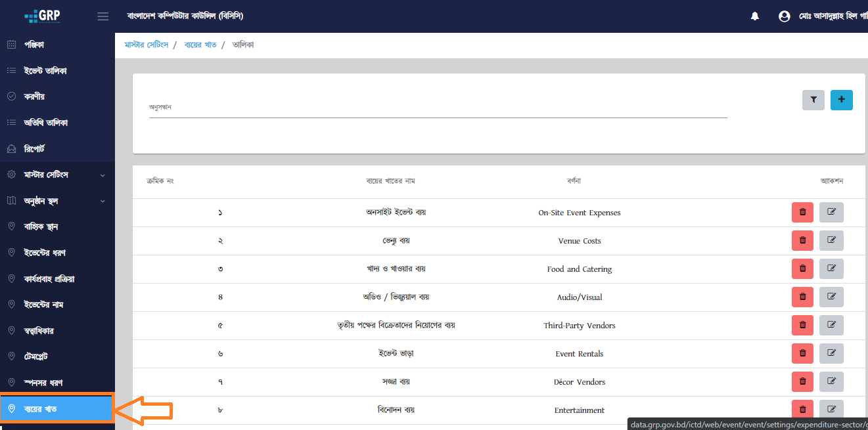Screen dimensions: 868x430
Task: Delete the Audio/Visual row
Action: point(802,297)
